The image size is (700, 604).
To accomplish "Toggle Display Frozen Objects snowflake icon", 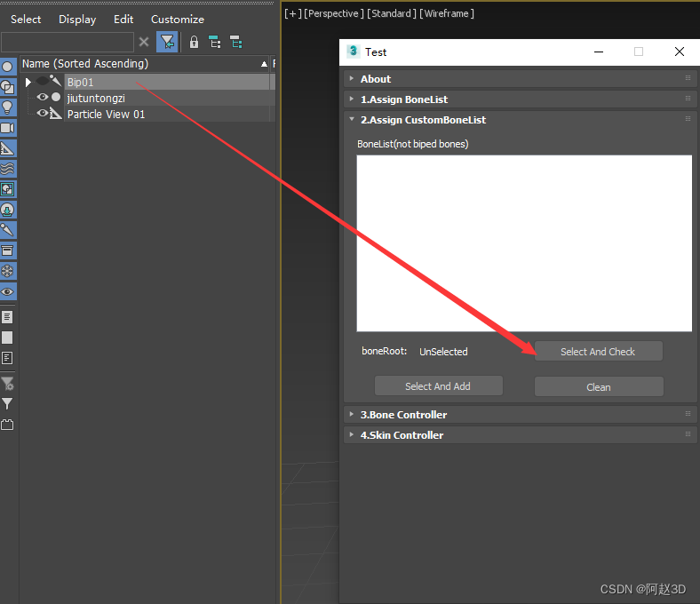I will (x=8, y=271).
